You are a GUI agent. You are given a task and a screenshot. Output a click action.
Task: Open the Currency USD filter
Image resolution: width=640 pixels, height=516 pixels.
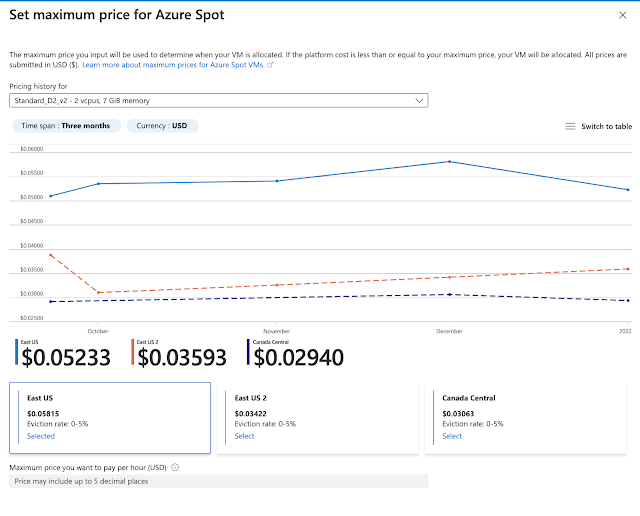[163, 126]
